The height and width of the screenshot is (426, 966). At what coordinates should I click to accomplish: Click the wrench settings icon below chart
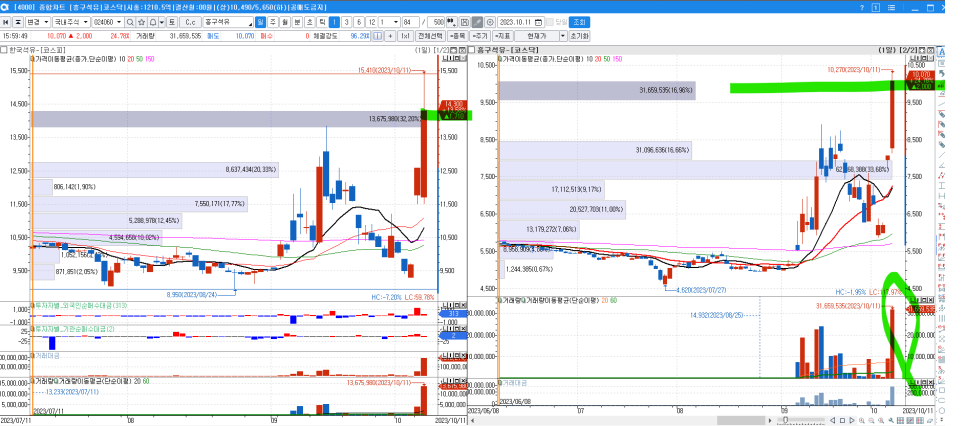pos(891,420)
